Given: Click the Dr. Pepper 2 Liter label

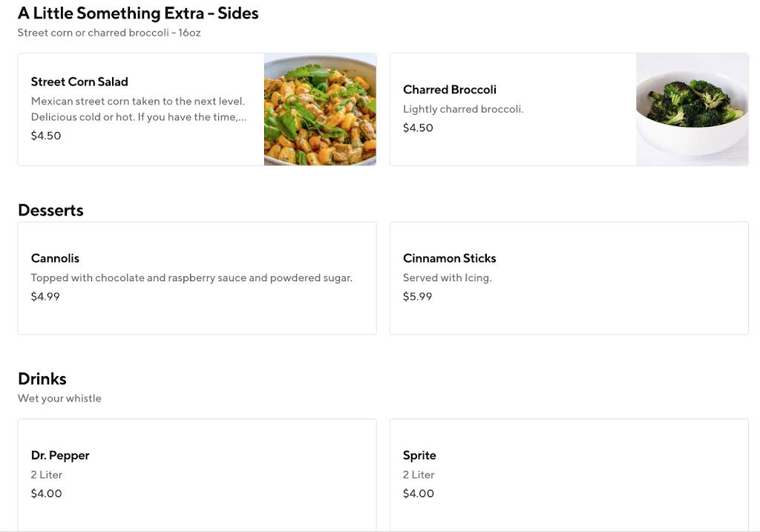Looking at the screenshot, I should click(x=47, y=475).
